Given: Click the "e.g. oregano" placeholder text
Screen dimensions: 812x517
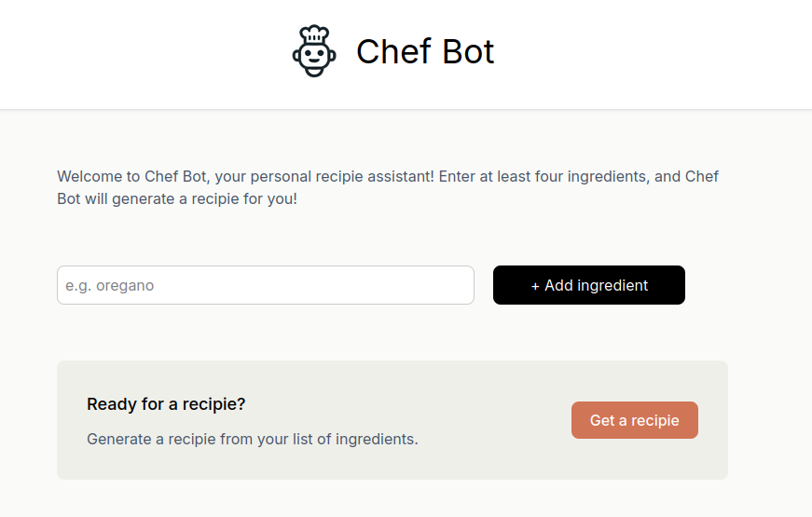Looking at the screenshot, I should 110,286.
